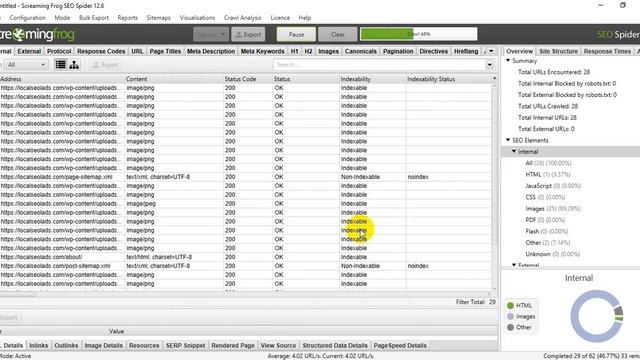
Task: Open the Configuration menu
Action: (x=27, y=18)
